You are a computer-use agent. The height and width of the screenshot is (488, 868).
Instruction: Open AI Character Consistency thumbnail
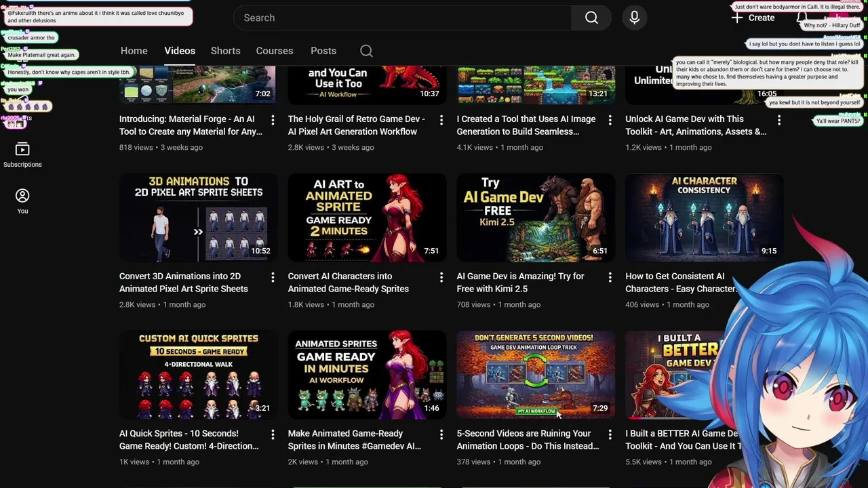(x=704, y=218)
